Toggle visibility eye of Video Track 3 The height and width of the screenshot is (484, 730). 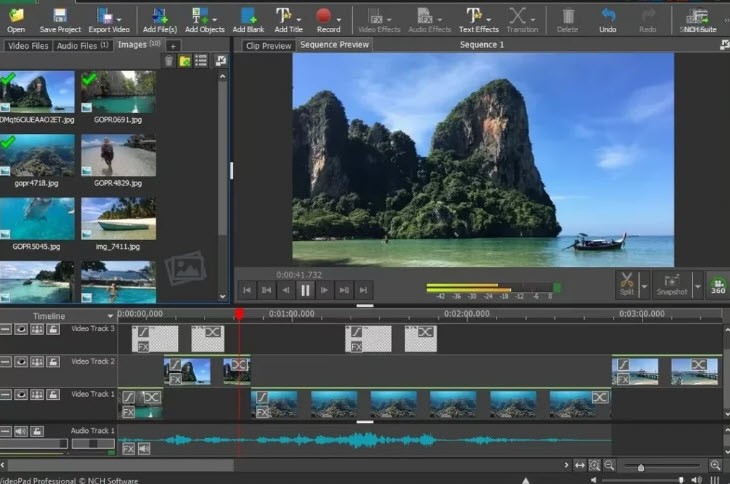click(21, 330)
